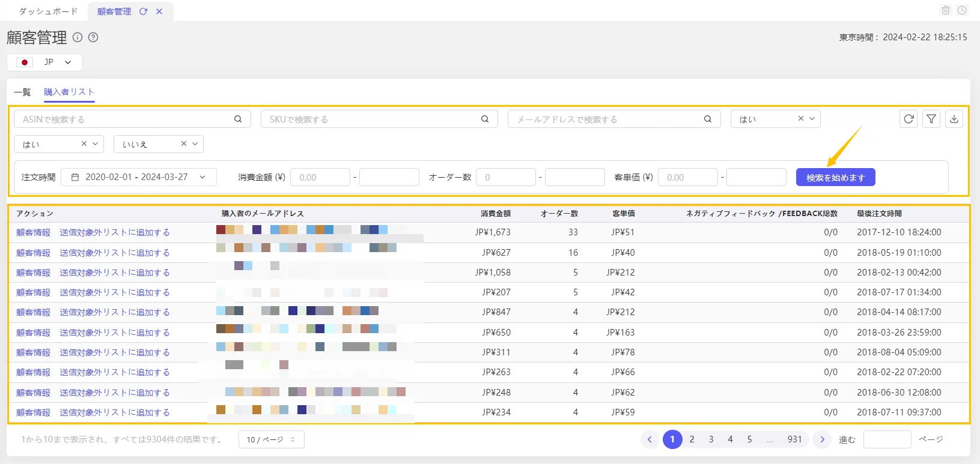This screenshot has width=980, height=464.
Task: Go to page 3
Action: coord(711,439)
